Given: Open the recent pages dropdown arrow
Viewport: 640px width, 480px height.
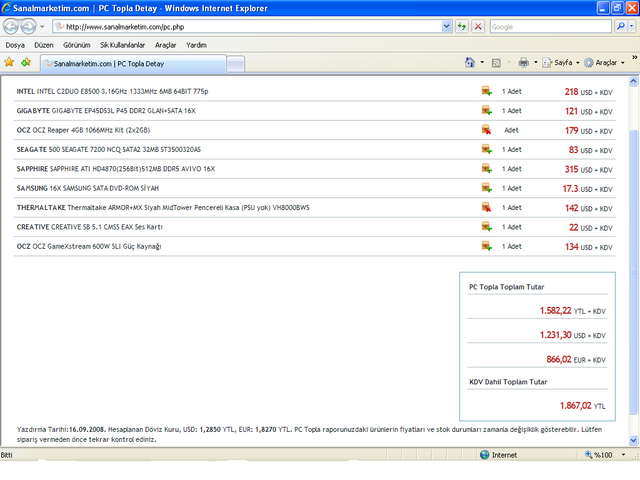Looking at the screenshot, I should [42, 27].
